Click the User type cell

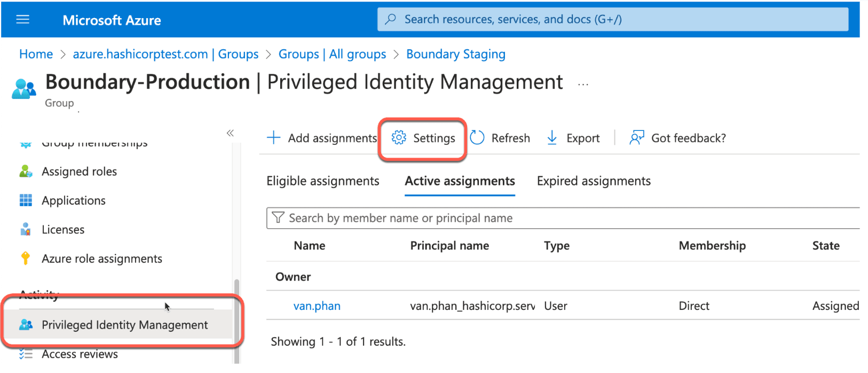(556, 306)
